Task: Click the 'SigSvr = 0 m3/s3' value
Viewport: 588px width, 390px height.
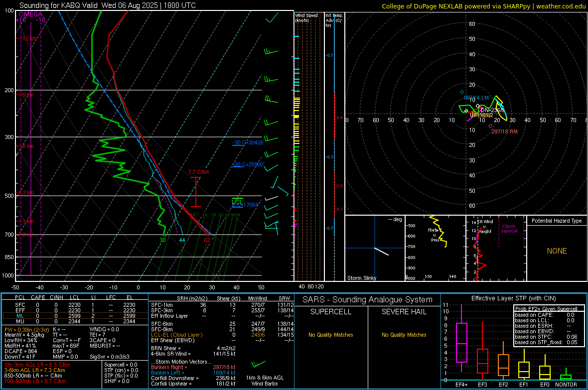Action: coord(110,357)
